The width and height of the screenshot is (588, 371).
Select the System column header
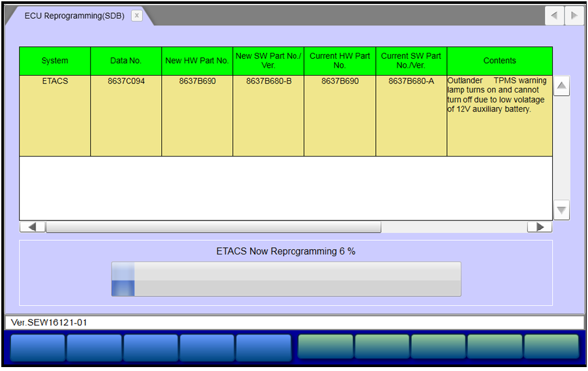point(55,61)
